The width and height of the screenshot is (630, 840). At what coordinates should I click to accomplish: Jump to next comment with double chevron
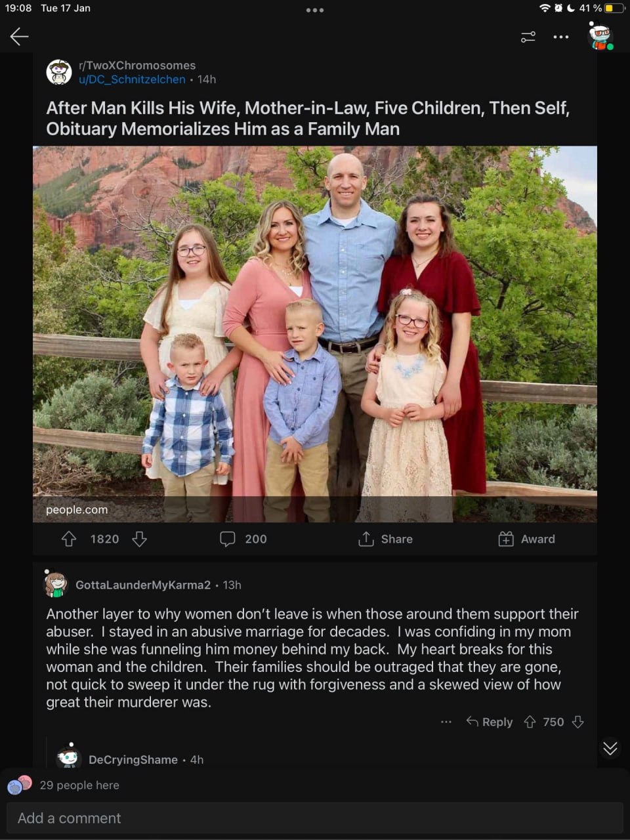[x=610, y=748]
